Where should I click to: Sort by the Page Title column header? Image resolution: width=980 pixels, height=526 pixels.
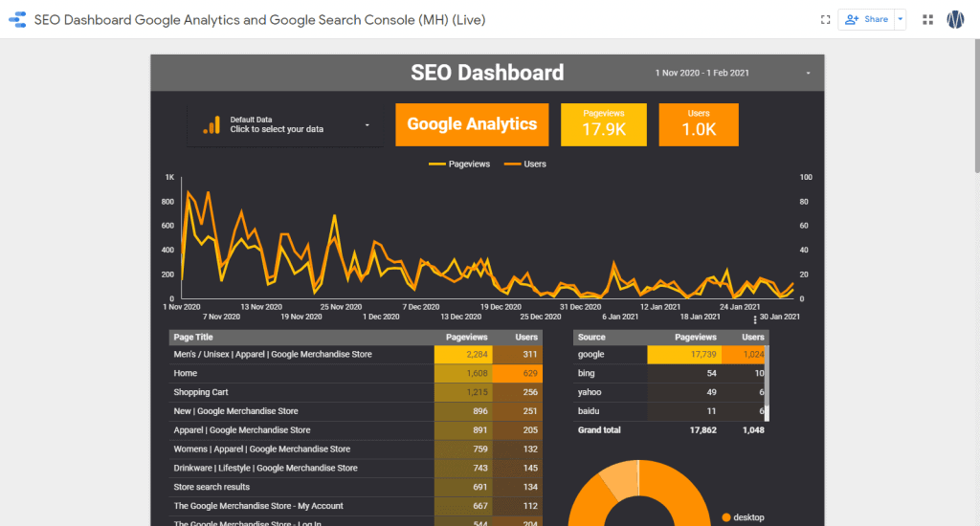pyautogui.click(x=193, y=338)
